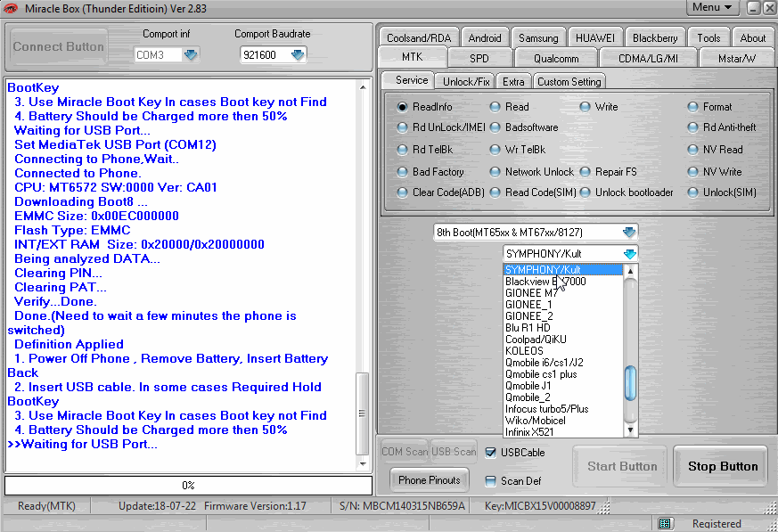Viewport: 778px width, 532px height.
Task: Click the log panel scroll down arrow
Action: pyautogui.click(x=363, y=463)
